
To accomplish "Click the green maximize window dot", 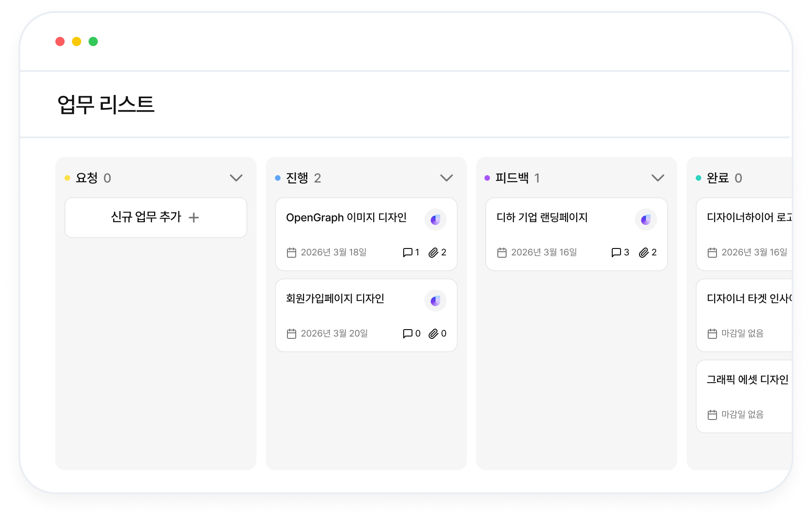I will pos(93,41).
